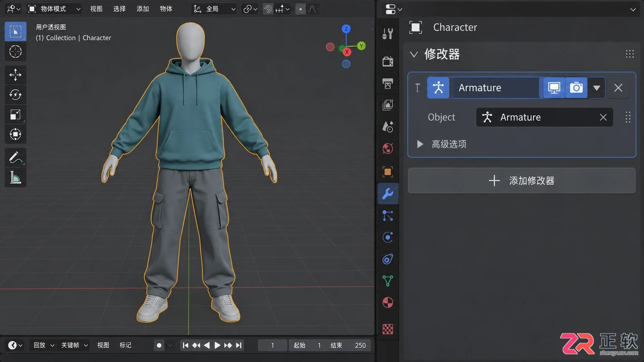Open the Object menu
The height and width of the screenshot is (362, 644).
(166, 9)
